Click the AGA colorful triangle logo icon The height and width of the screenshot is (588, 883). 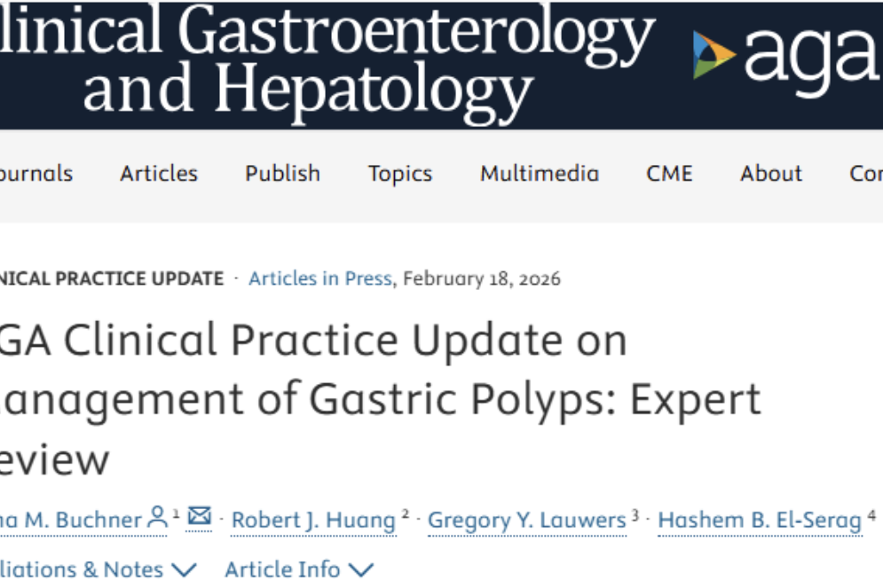[714, 55]
